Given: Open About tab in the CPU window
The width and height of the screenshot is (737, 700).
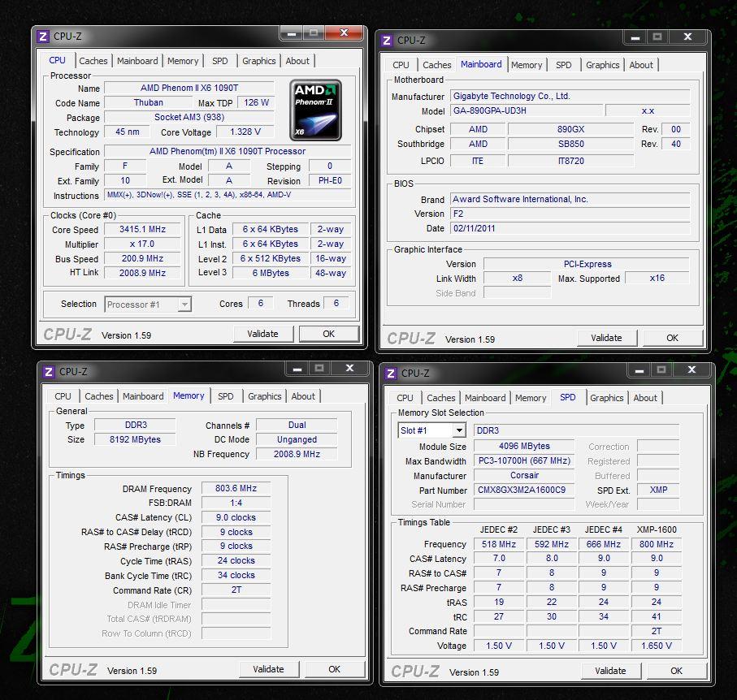Looking at the screenshot, I should pyautogui.click(x=297, y=61).
